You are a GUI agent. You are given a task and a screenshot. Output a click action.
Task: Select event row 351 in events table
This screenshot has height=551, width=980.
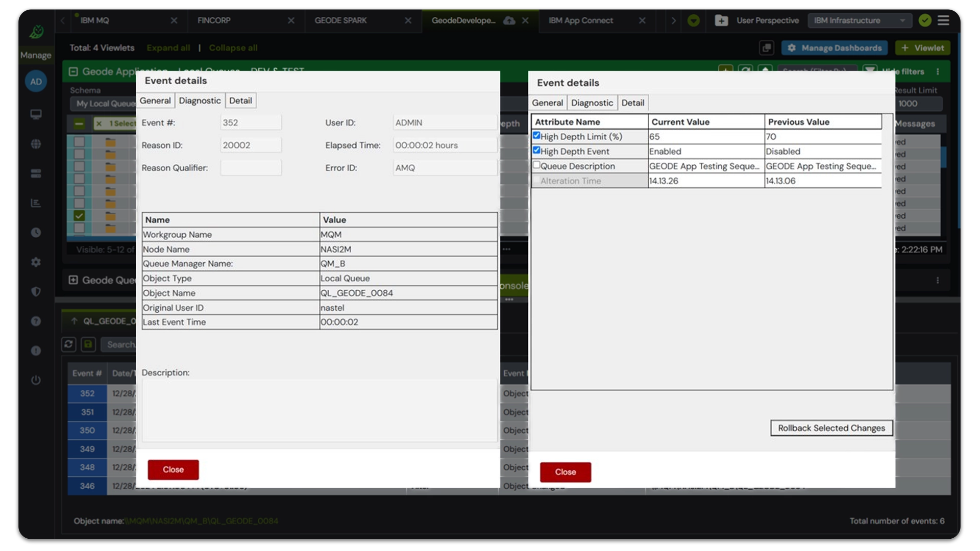[x=87, y=412]
